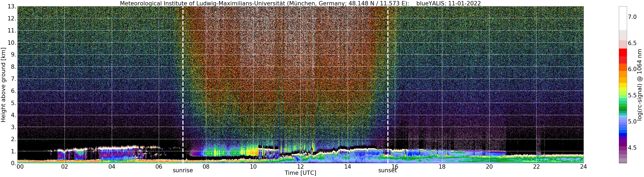Click the '4.5' colorbar tick label
The height and width of the screenshot is (177, 644).
pyautogui.click(x=632, y=148)
